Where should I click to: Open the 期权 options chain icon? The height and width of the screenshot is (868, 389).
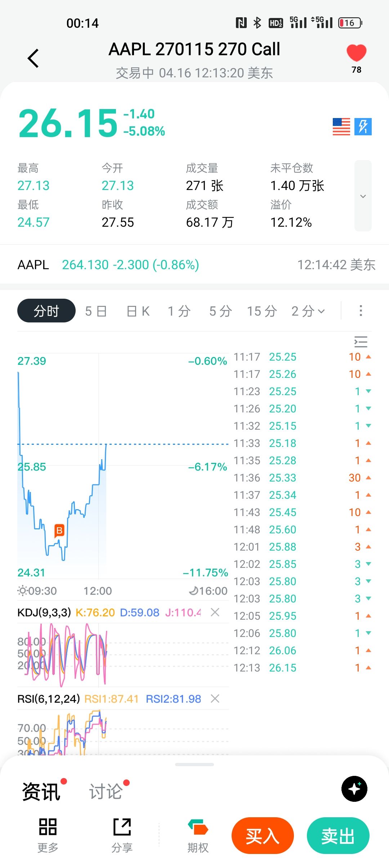point(198,835)
